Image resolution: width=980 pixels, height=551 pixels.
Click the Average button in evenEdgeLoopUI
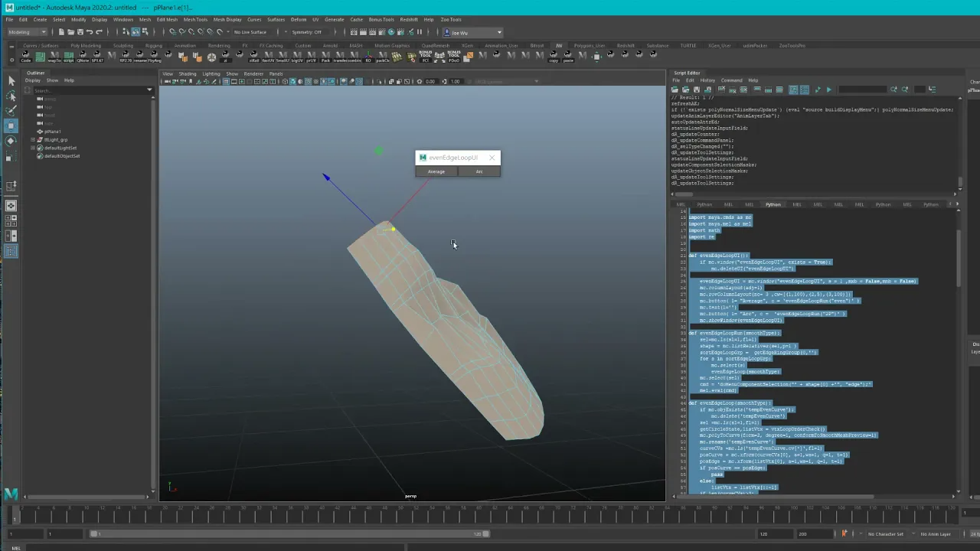tap(436, 171)
